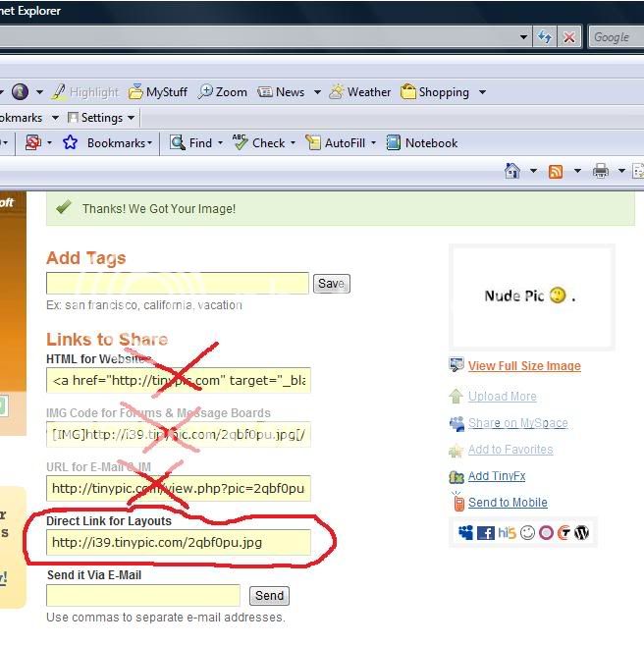Open View Full Size Image link

point(524,366)
